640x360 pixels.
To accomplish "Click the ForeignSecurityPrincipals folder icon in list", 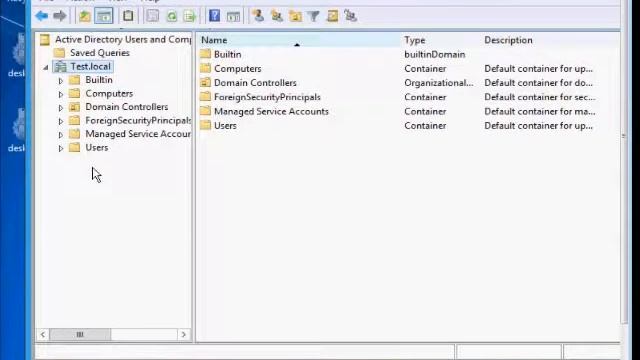I will point(205,97).
